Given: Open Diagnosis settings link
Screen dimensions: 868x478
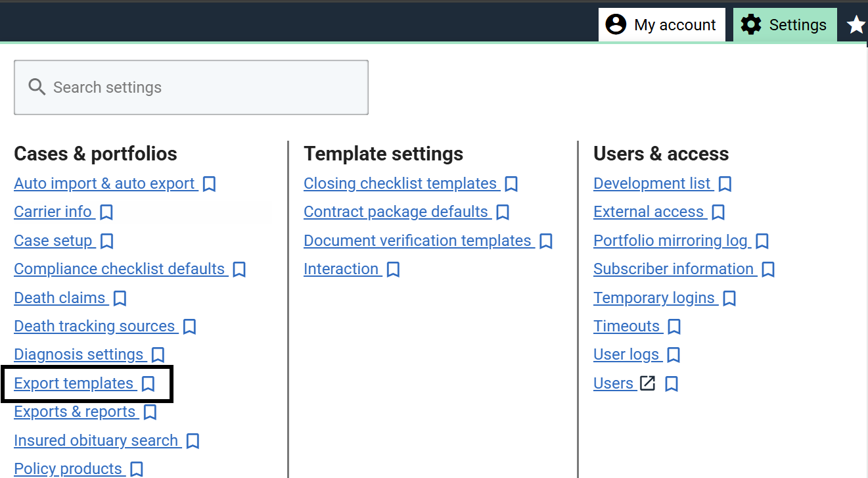Looking at the screenshot, I should (79, 354).
